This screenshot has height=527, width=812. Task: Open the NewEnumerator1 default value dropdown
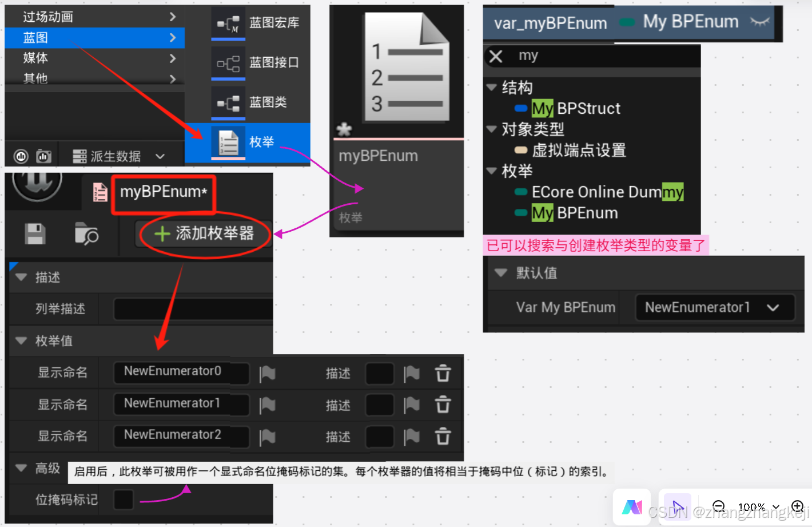point(714,307)
